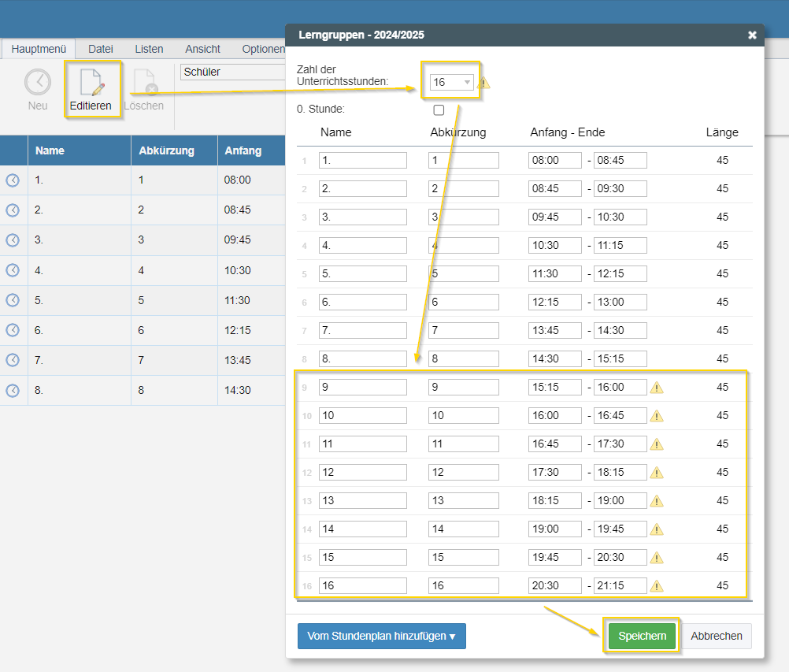
Task: Enable the 0. Stunde checkbox
Action: (x=439, y=110)
